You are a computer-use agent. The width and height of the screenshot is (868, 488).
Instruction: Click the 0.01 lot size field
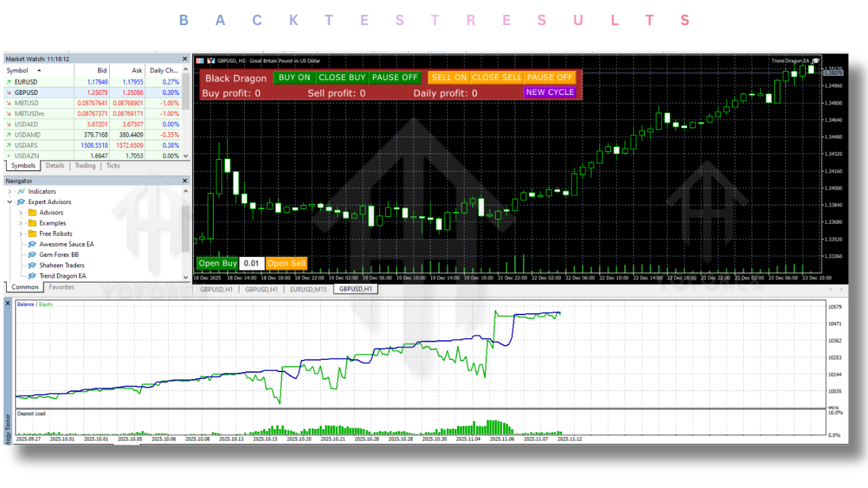coord(251,263)
